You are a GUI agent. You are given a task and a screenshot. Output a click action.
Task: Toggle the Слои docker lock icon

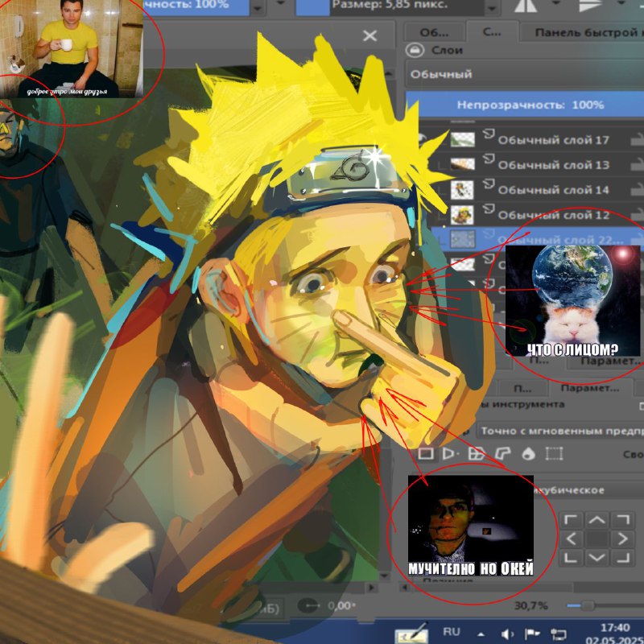point(415,50)
